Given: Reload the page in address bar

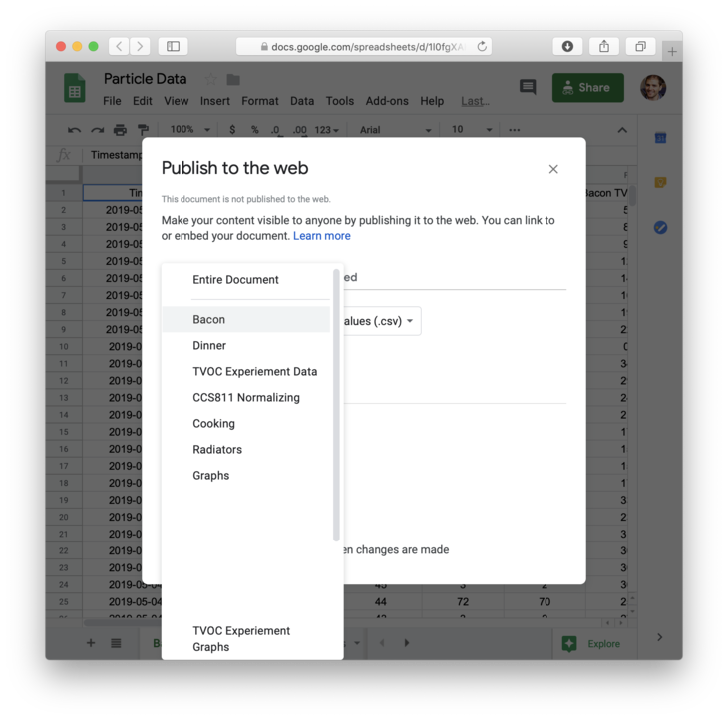Looking at the screenshot, I should click(482, 47).
